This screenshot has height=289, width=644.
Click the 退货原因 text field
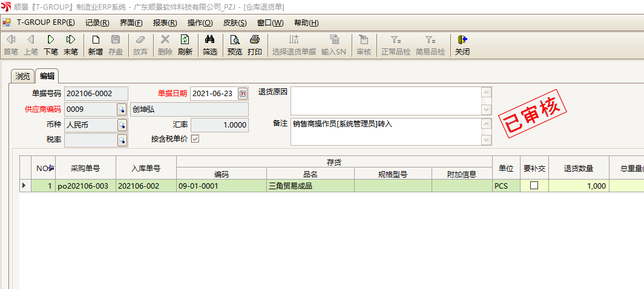[386, 101]
